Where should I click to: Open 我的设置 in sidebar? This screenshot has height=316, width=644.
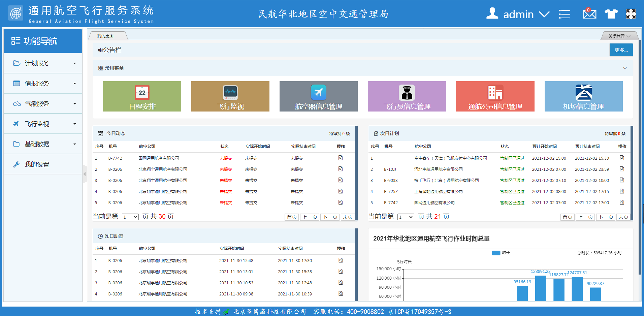pos(43,164)
